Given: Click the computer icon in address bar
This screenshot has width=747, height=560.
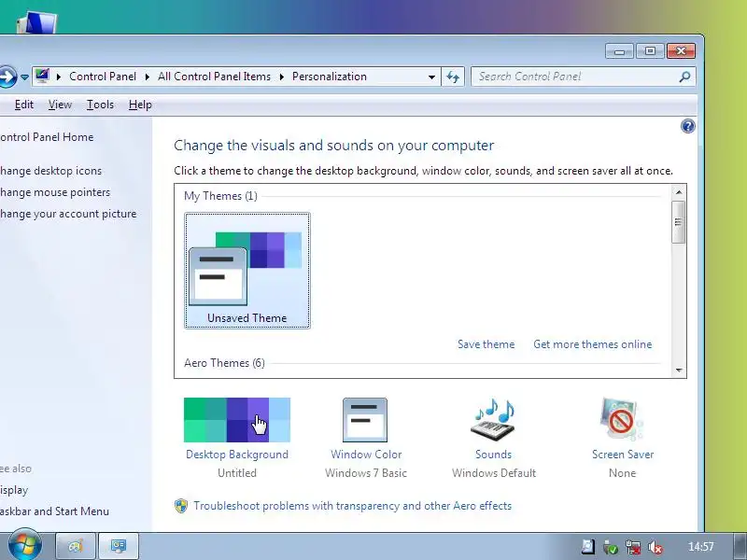Looking at the screenshot, I should (42, 77).
